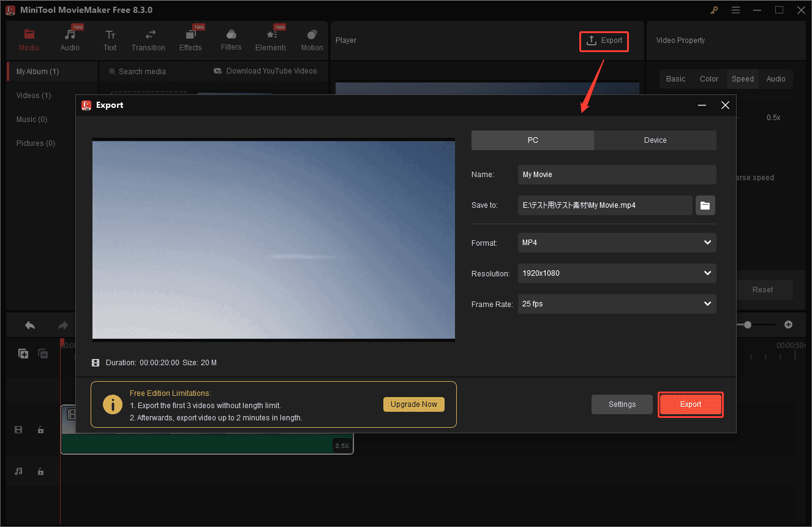
Task: Click the Duration 00:00:20:00 text
Action: pos(143,363)
